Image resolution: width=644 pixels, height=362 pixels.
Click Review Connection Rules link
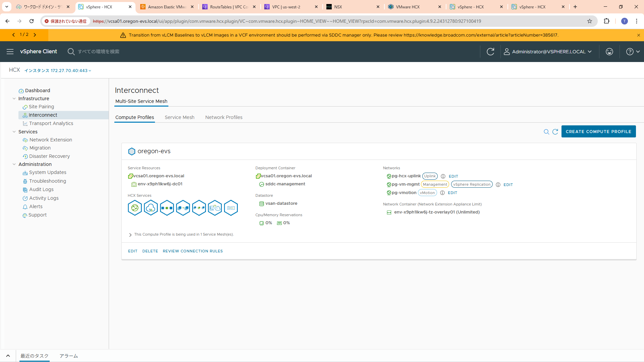click(x=193, y=251)
